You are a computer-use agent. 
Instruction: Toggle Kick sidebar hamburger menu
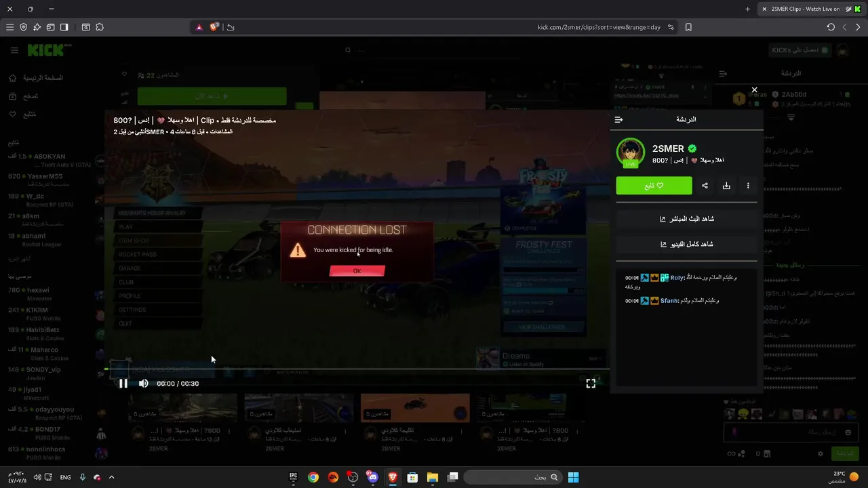pos(14,50)
